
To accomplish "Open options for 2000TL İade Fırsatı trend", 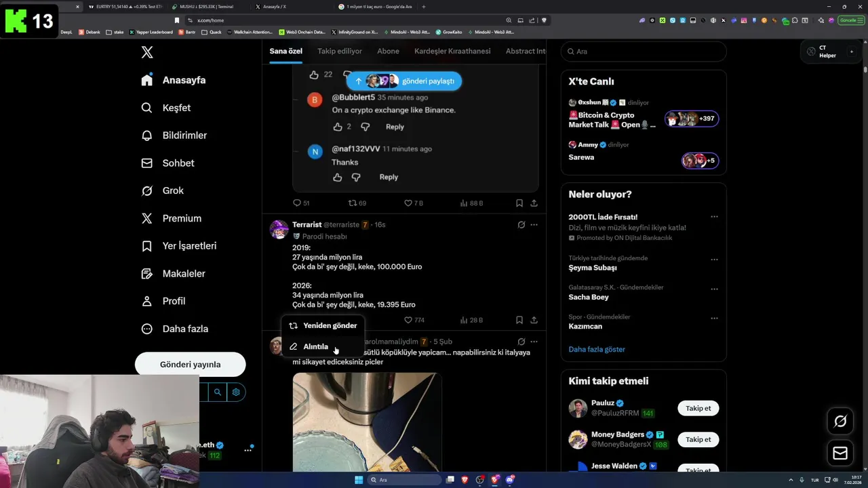I will click(714, 217).
